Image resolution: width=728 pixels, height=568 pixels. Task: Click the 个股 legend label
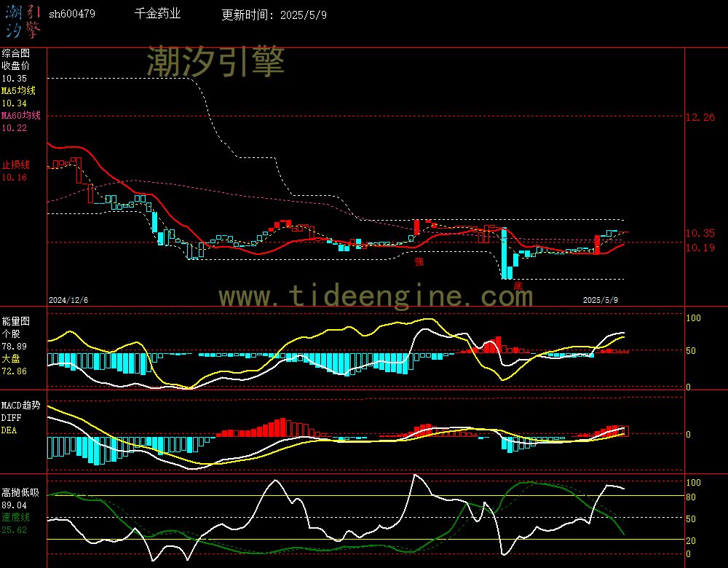click(x=11, y=334)
